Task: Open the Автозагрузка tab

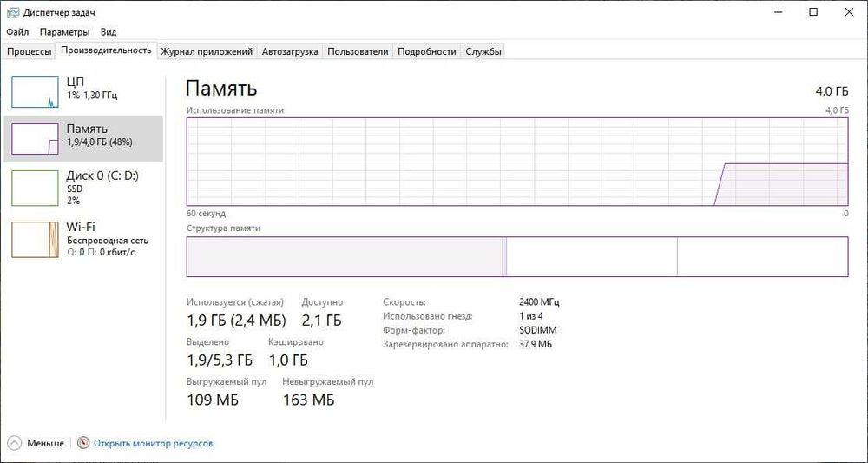Action: point(290,51)
